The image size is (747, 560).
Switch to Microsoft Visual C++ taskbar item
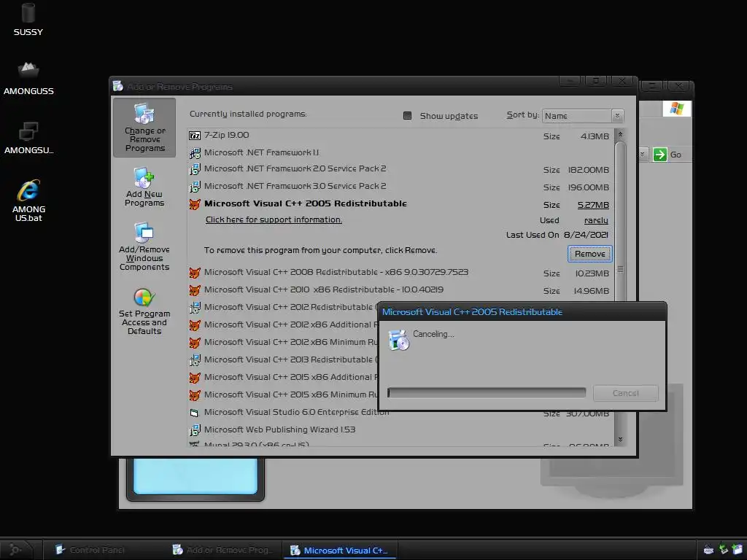click(339, 550)
